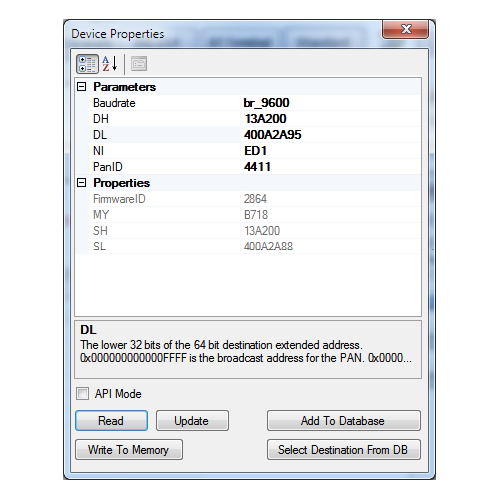Collapse the Properties category
Image resolution: width=500 pixels, height=500 pixels.
click(x=82, y=183)
